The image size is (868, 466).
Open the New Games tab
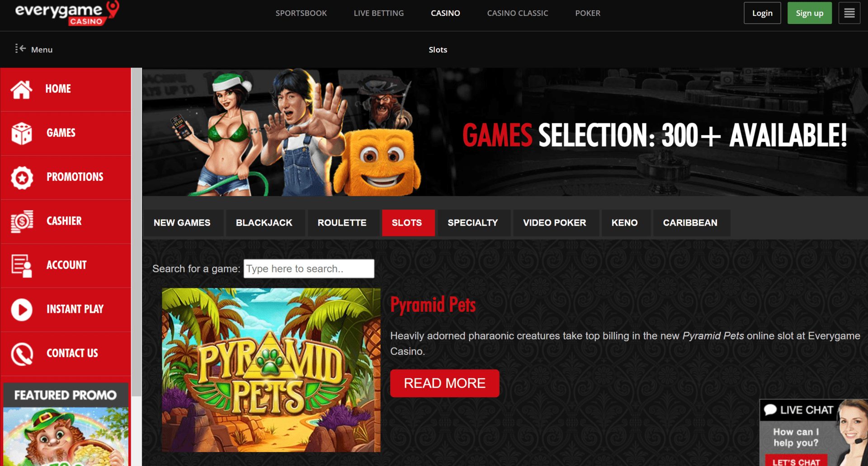[182, 223]
